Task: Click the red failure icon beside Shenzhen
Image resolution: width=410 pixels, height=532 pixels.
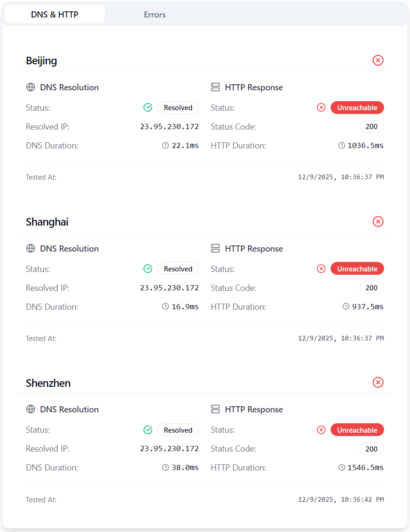Action: (x=378, y=382)
